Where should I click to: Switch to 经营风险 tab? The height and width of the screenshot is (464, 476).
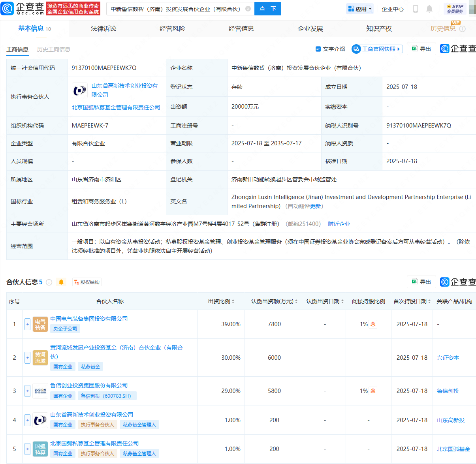point(172,28)
